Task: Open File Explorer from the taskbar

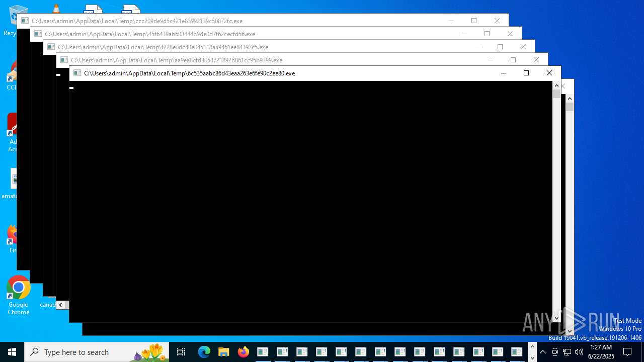Action: pos(223,352)
